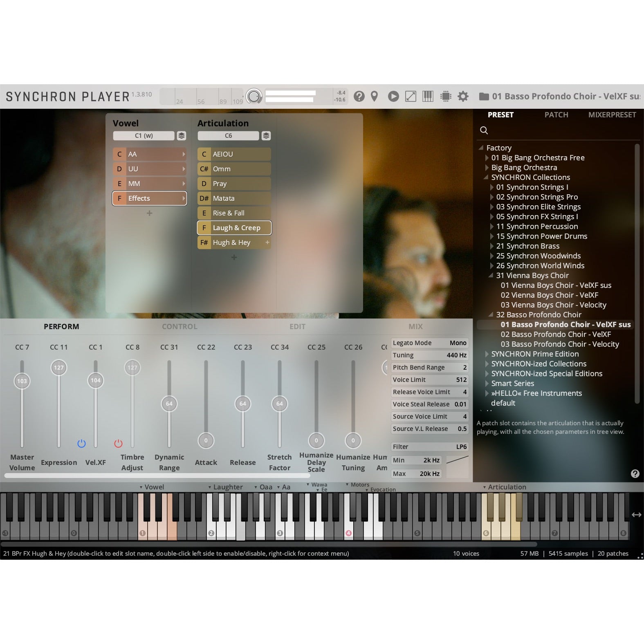The image size is (644, 644).
Task: Toggle the red power icon for Timbre Adjust
Action: click(x=118, y=444)
